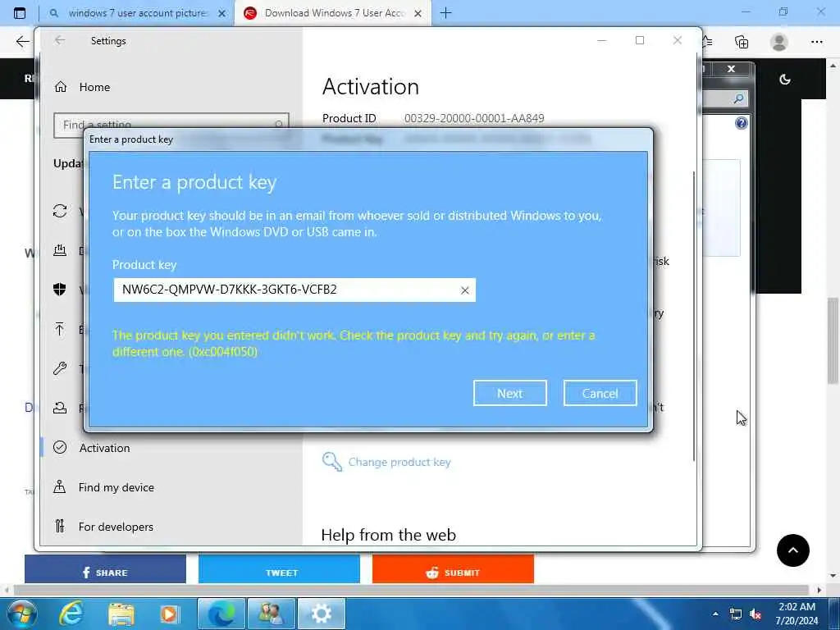The height and width of the screenshot is (630, 840).
Task: Click the Reddit Submit button
Action: (x=453, y=571)
